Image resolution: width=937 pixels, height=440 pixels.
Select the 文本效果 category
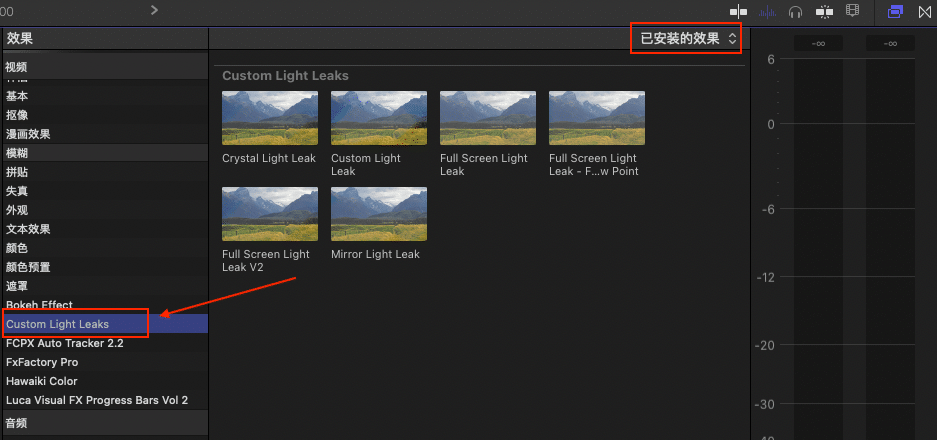tap(104, 229)
